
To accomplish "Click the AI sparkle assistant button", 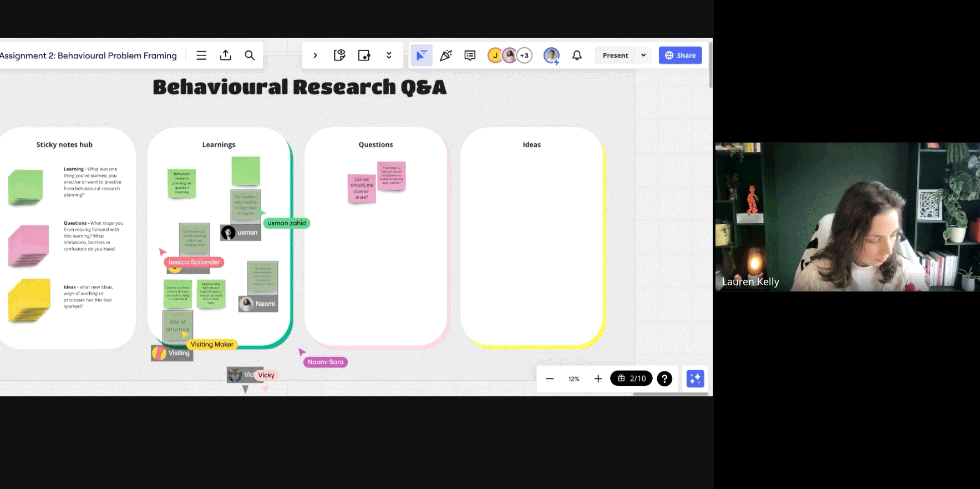I will tap(695, 379).
